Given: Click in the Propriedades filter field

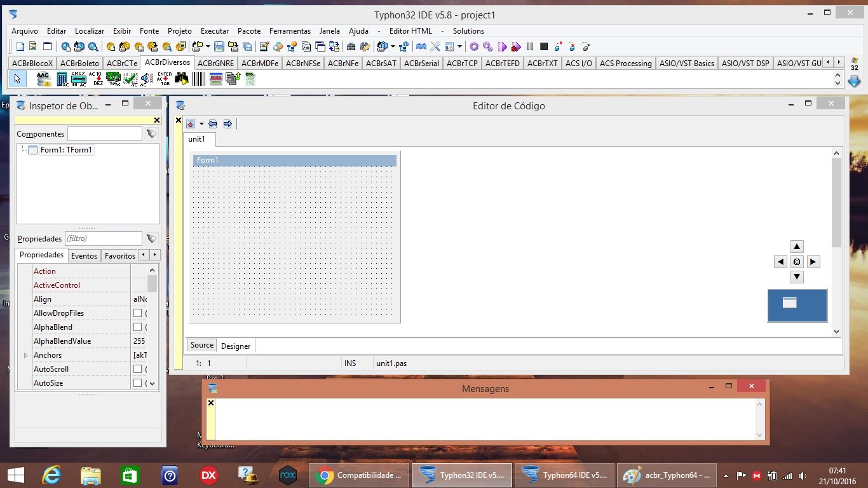Looking at the screenshot, I should click(103, 238).
